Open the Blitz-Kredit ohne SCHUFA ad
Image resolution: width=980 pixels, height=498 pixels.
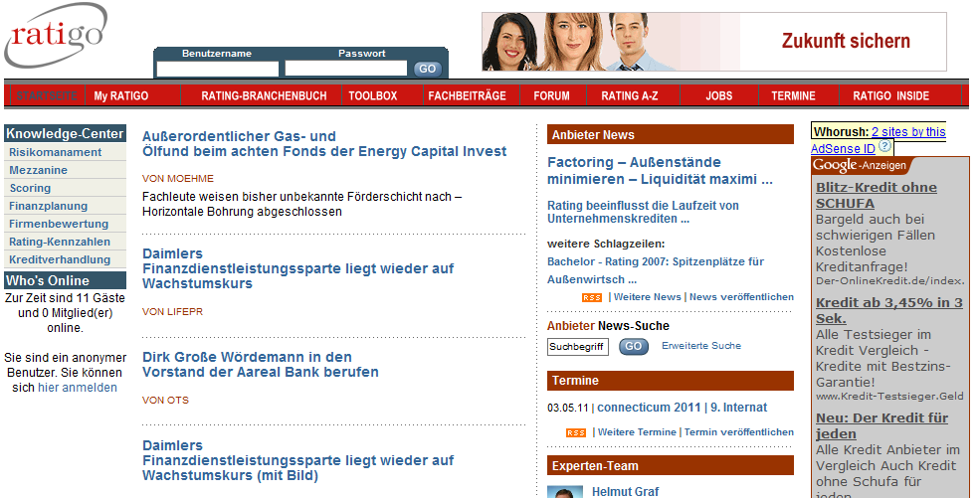[876, 195]
